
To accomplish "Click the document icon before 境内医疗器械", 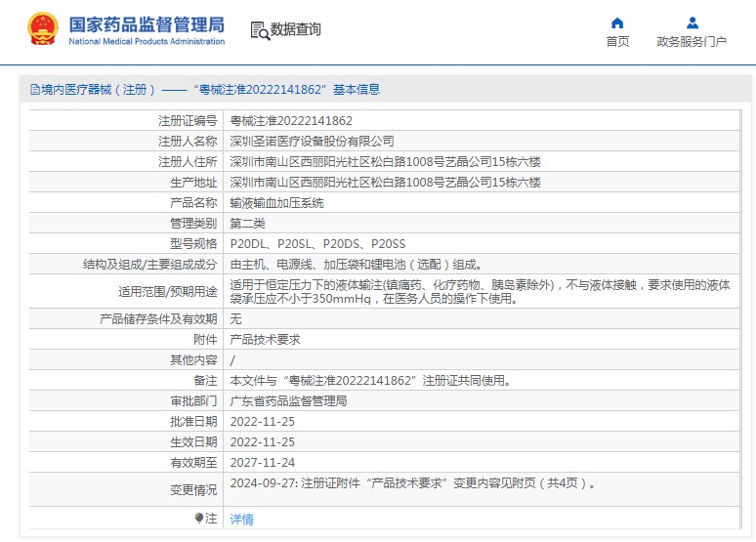I will (35, 89).
